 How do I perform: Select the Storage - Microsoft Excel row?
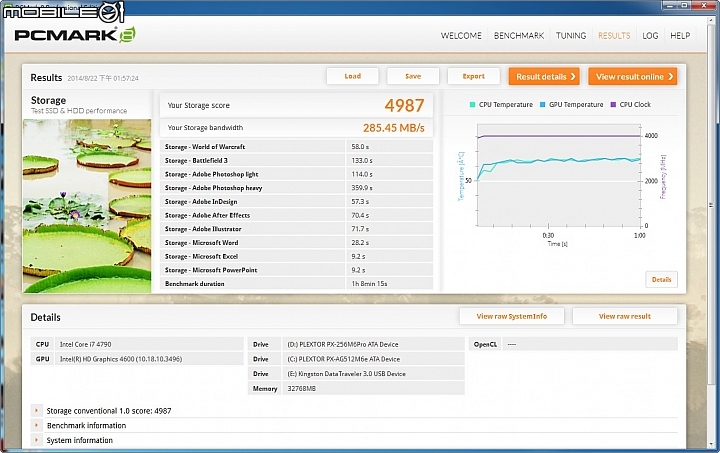[296, 256]
